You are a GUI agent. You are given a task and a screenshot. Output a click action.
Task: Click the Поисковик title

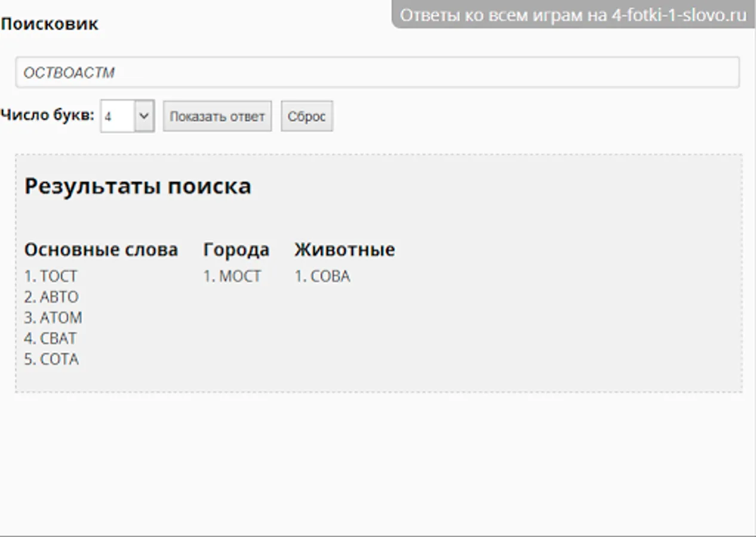(50, 24)
